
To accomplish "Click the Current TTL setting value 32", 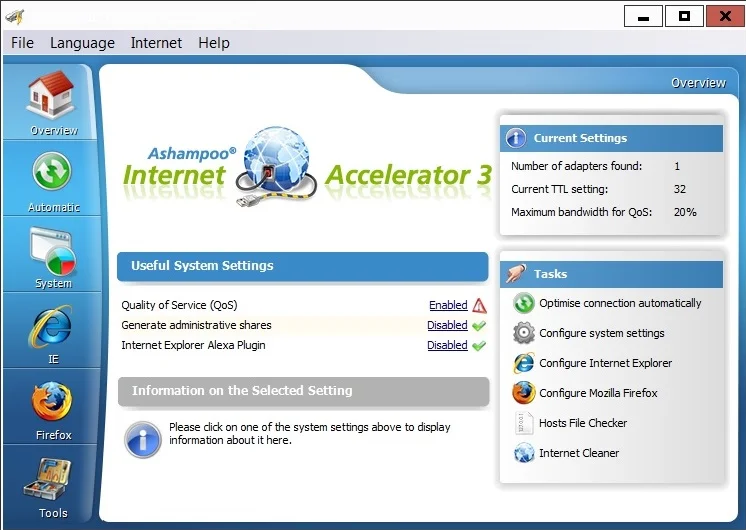I will tap(680, 189).
